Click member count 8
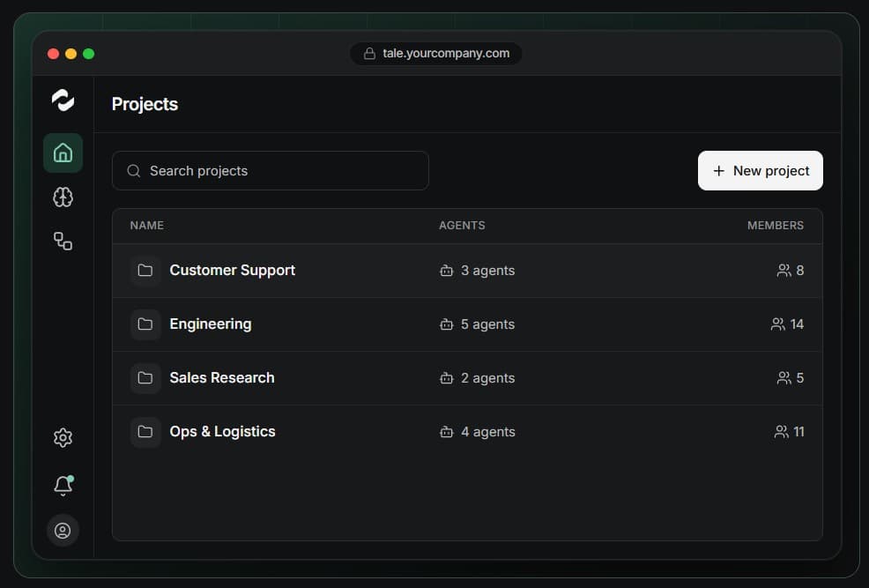This screenshot has height=588, width=869. click(x=799, y=271)
